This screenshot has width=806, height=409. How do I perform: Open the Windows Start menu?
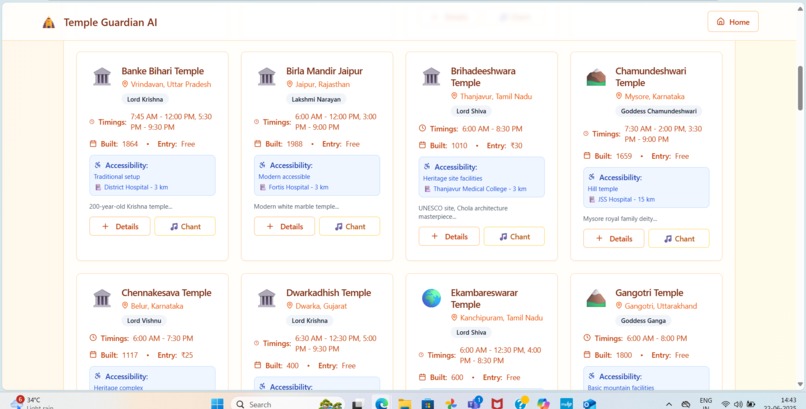pyautogui.click(x=217, y=404)
